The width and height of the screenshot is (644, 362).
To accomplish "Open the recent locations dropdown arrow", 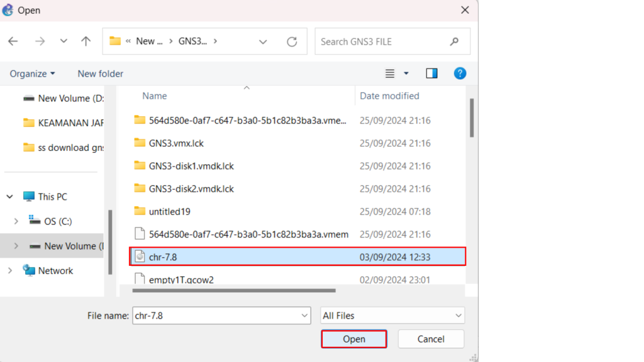I will click(64, 41).
